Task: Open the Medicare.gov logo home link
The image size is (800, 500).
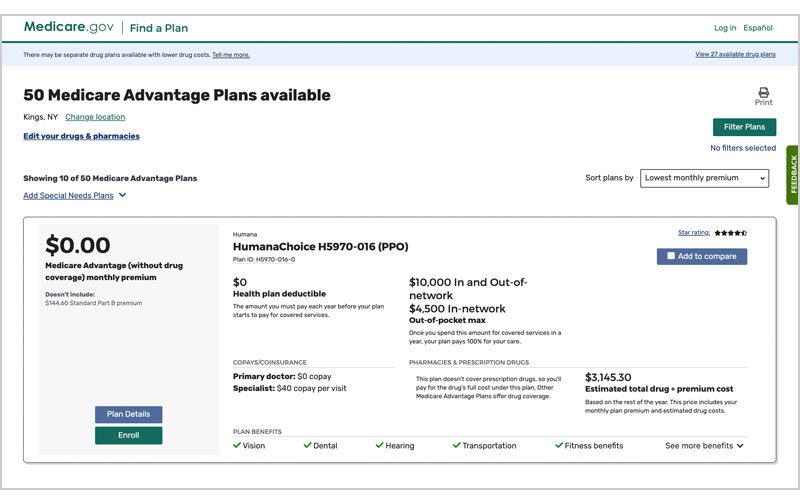Action: click(x=69, y=27)
